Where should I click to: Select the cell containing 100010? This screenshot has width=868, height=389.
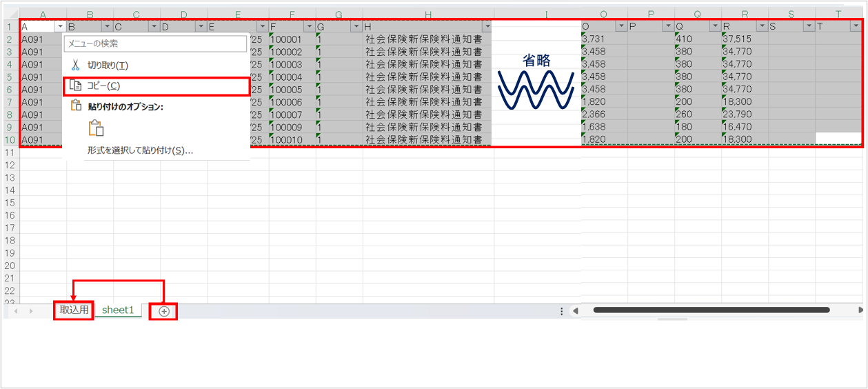pyautogui.click(x=292, y=139)
